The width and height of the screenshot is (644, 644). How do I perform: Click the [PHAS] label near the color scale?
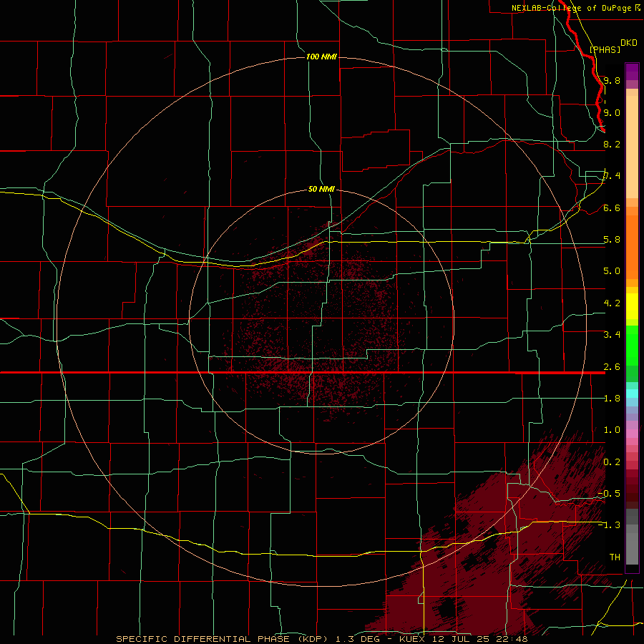605,49
